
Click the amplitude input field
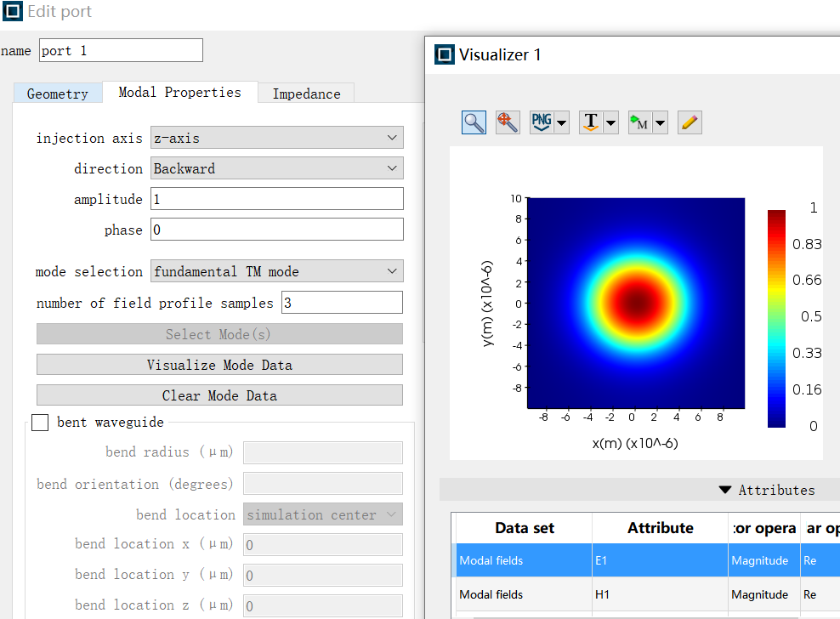pyautogui.click(x=276, y=199)
